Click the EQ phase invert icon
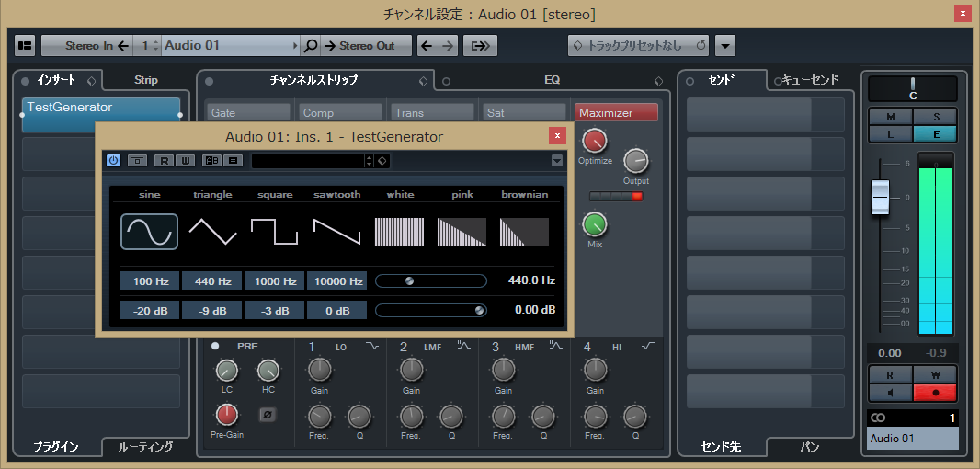Viewport: 980px width, 469px height. [268, 415]
